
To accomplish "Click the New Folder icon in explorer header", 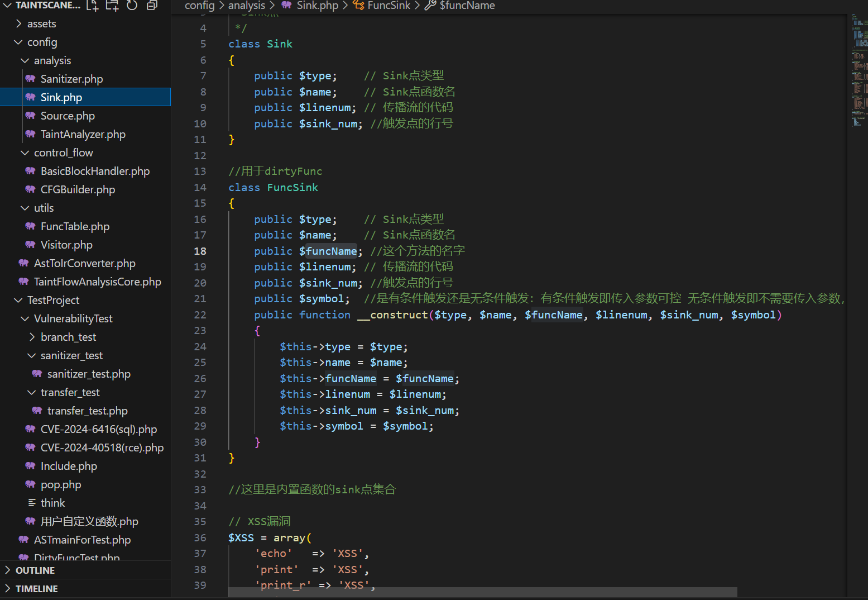I will pyautogui.click(x=112, y=6).
